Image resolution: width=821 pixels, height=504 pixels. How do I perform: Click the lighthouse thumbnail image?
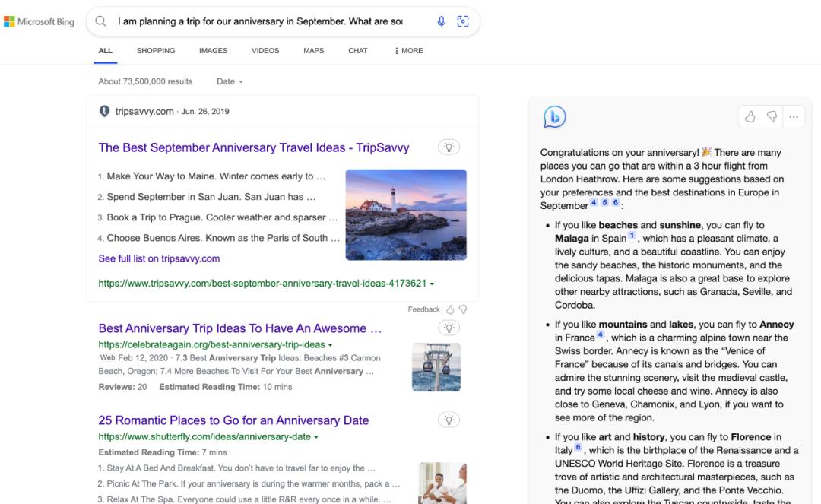pos(405,215)
